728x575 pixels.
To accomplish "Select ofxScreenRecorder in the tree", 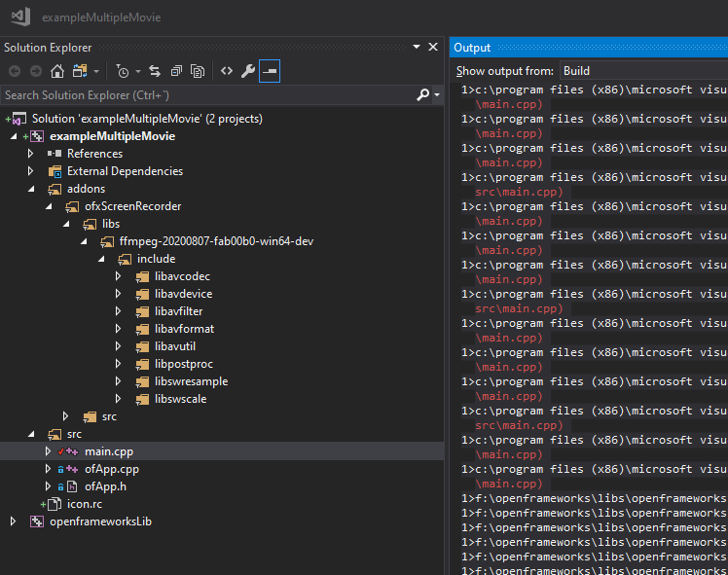I will tap(132, 206).
